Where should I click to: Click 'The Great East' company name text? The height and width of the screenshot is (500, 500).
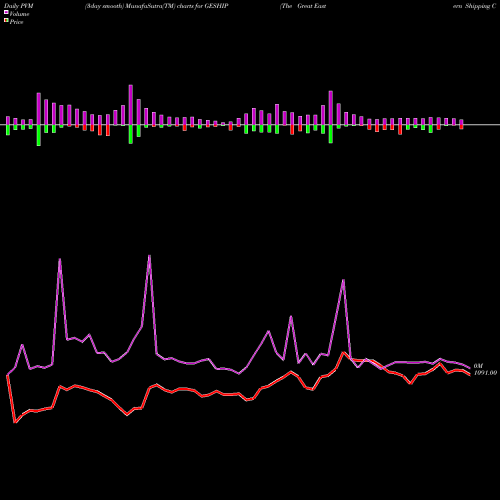coord(303,6)
